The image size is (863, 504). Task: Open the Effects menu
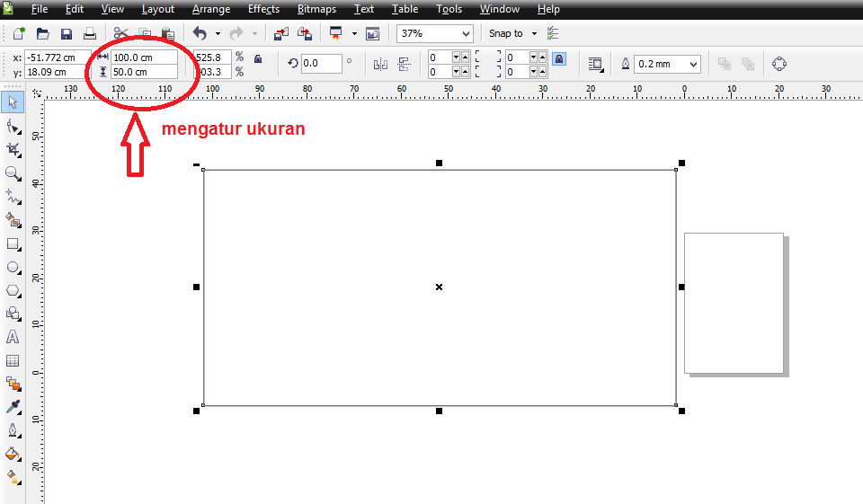[263, 9]
